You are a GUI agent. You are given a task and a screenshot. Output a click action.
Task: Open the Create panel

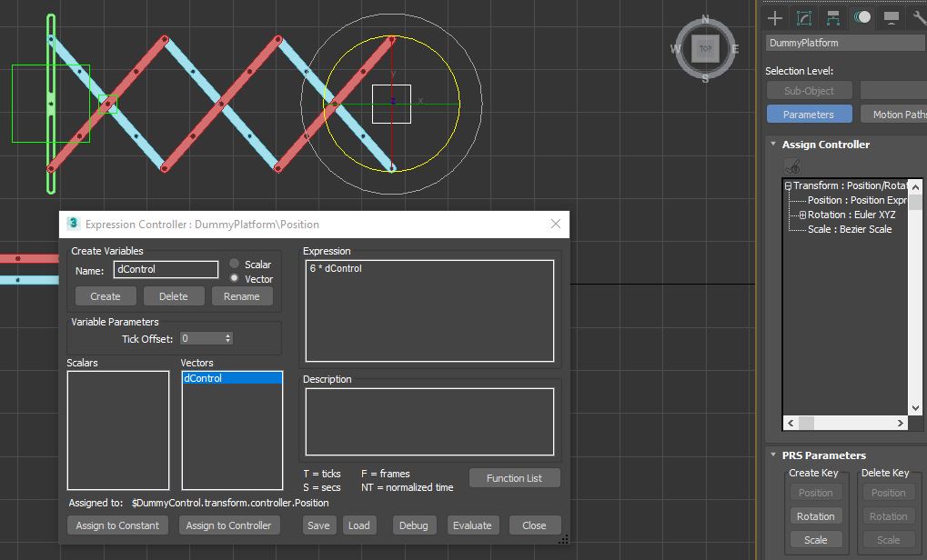(x=775, y=17)
